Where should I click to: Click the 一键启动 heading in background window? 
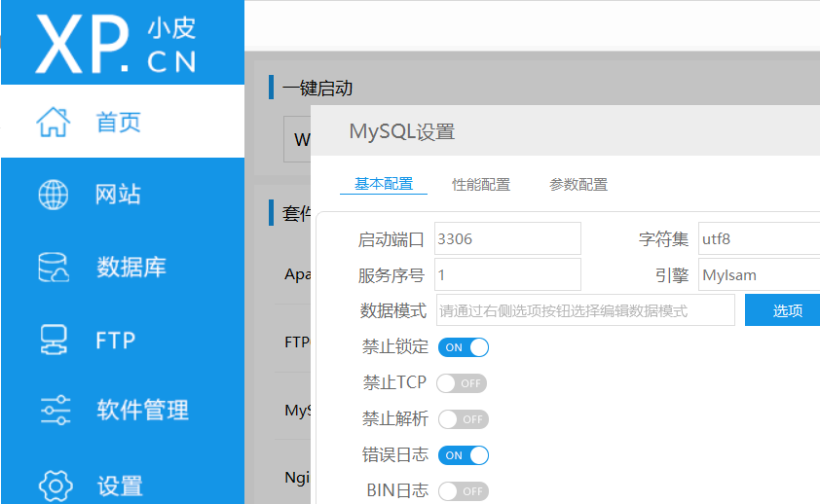[x=317, y=88]
